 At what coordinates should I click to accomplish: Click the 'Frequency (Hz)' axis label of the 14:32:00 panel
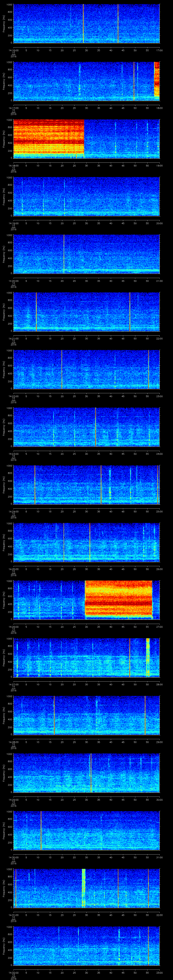(4, 946)
